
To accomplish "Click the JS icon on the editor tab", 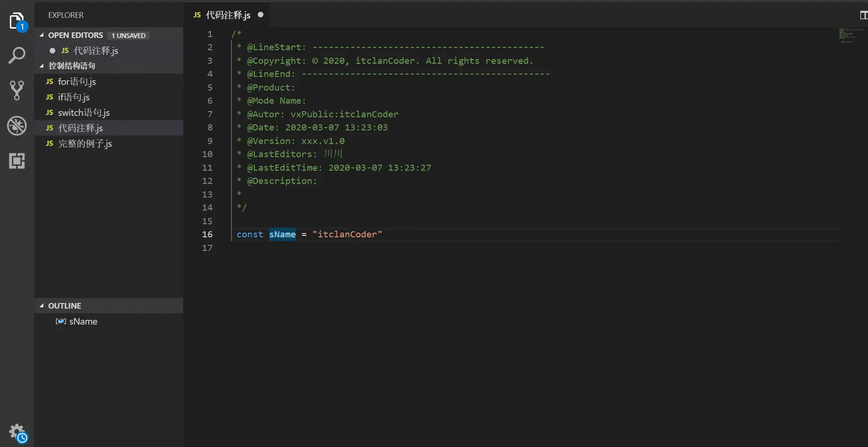I will (197, 15).
